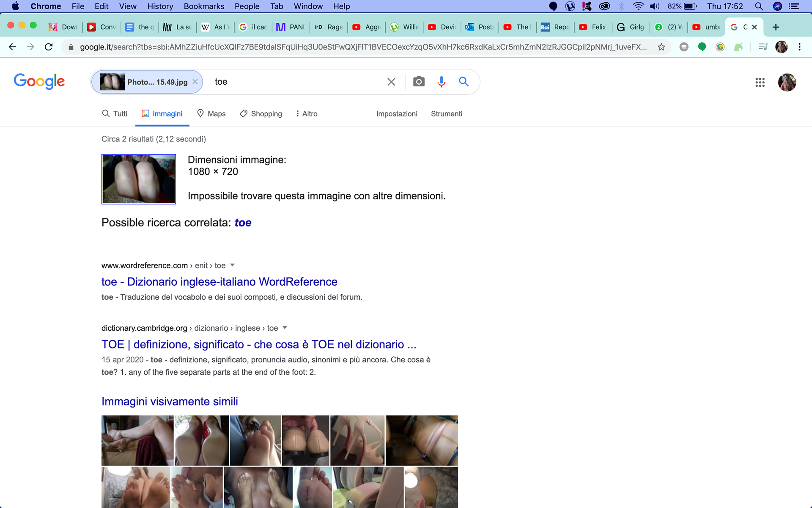Open the WordReference toe dictionary link
The height and width of the screenshot is (508, 812).
[x=219, y=282]
